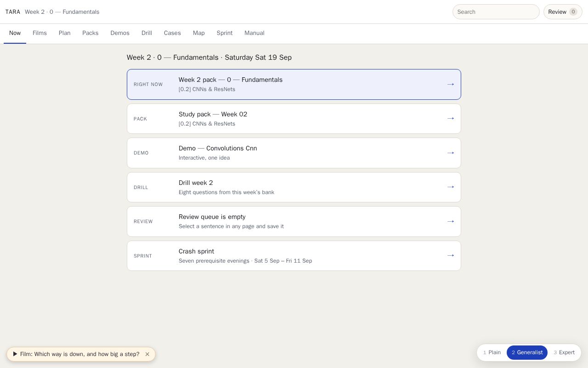Open Demo — Convolutions Cnn card

tap(294, 153)
